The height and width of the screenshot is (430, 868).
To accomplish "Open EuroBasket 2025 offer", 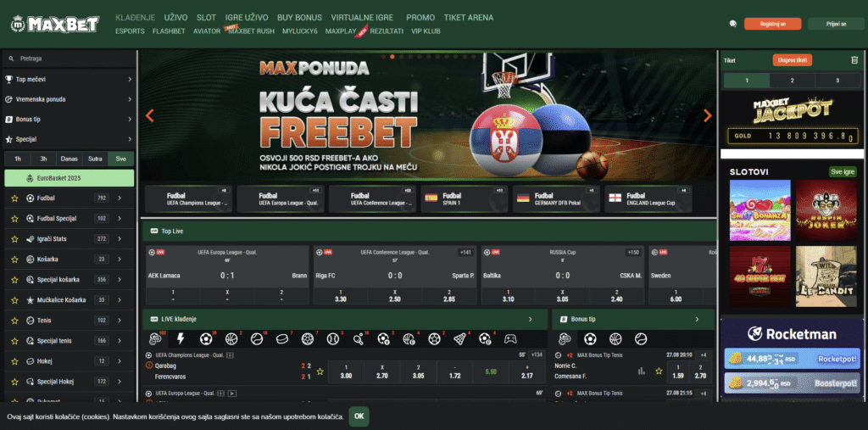I will [70, 178].
